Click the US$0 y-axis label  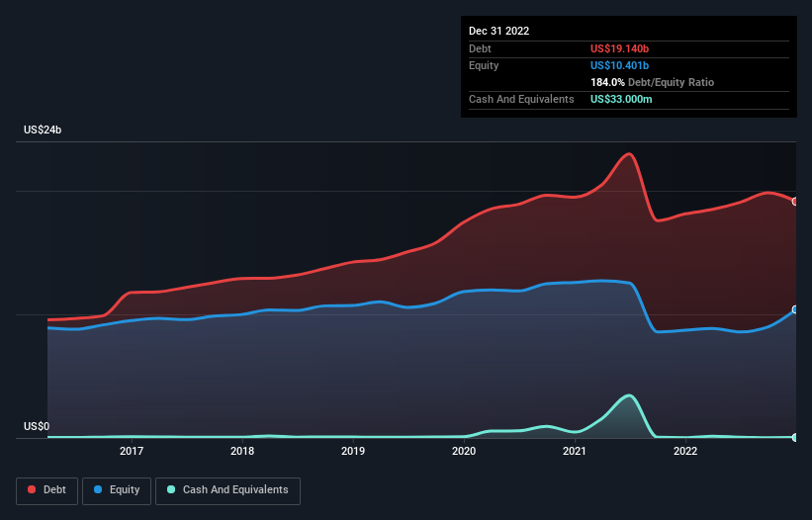click(37, 426)
